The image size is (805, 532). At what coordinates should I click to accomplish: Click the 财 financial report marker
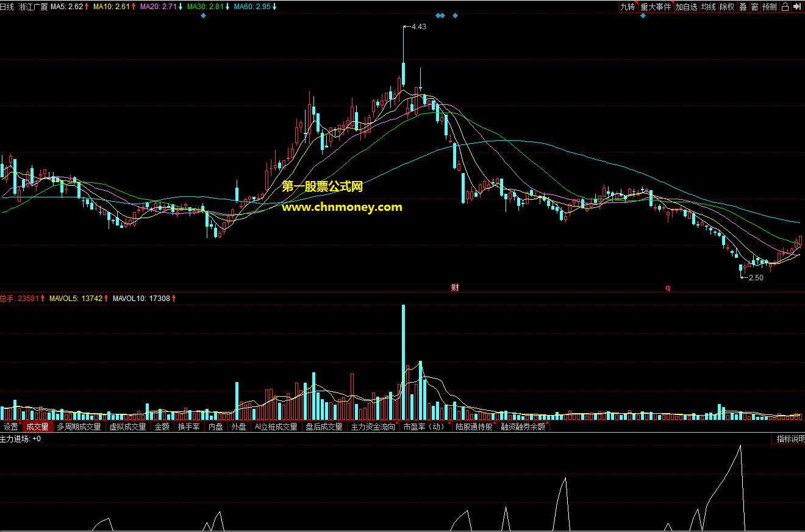[x=455, y=288]
